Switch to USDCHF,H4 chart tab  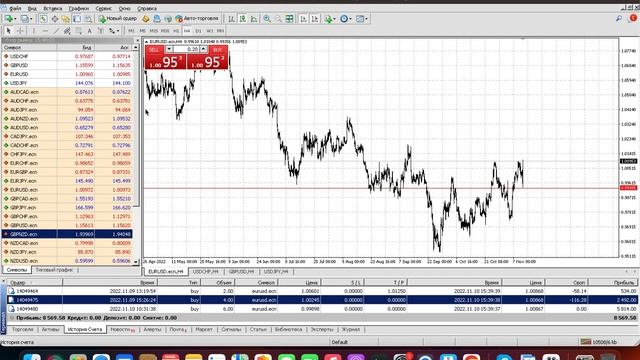point(205,271)
